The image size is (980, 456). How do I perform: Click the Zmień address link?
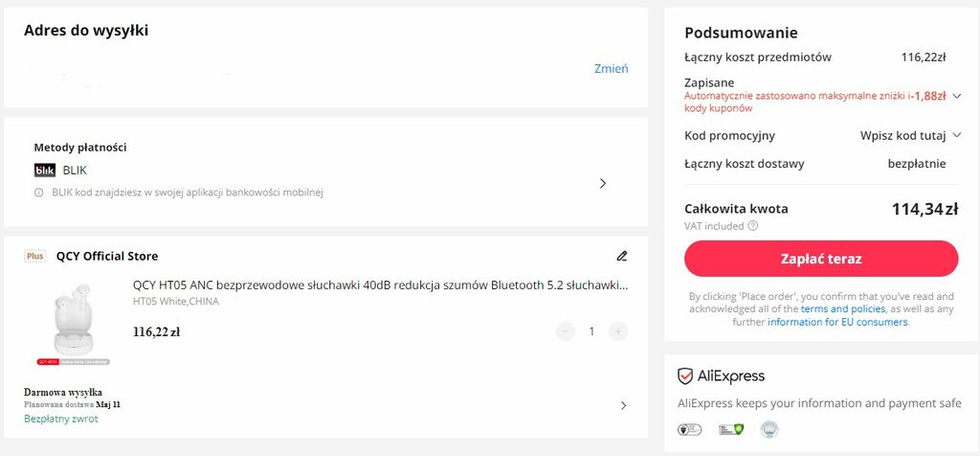click(612, 69)
